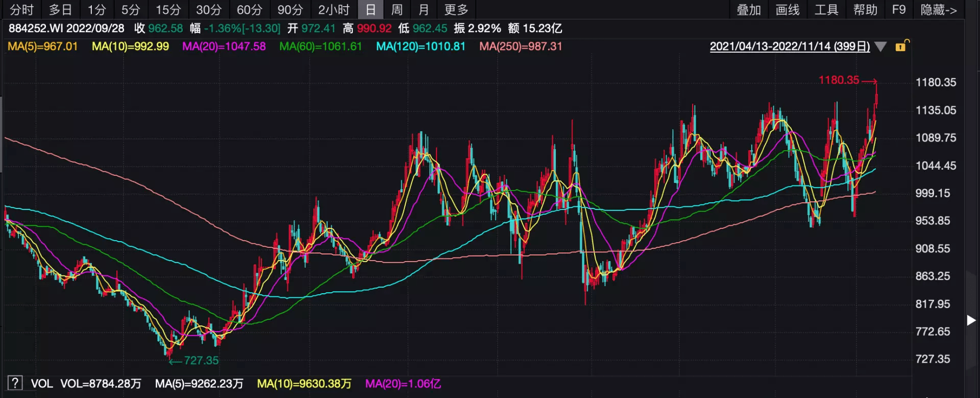Click the F9 button
The image size is (980, 398).
[899, 10]
